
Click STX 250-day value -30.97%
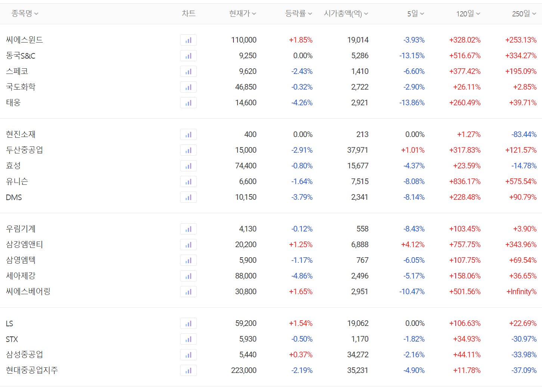(524, 339)
